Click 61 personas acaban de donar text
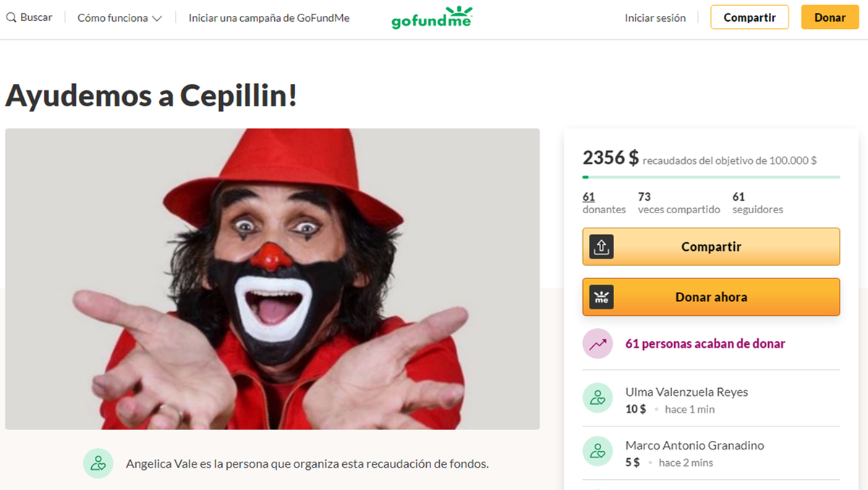Viewport: 868px width, 490px height. pyautogui.click(x=705, y=344)
